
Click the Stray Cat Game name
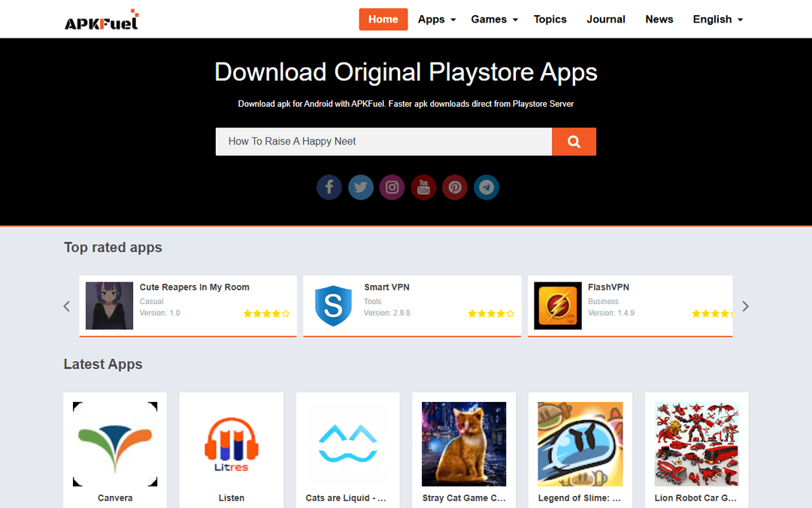pyautogui.click(x=464, y=497)
